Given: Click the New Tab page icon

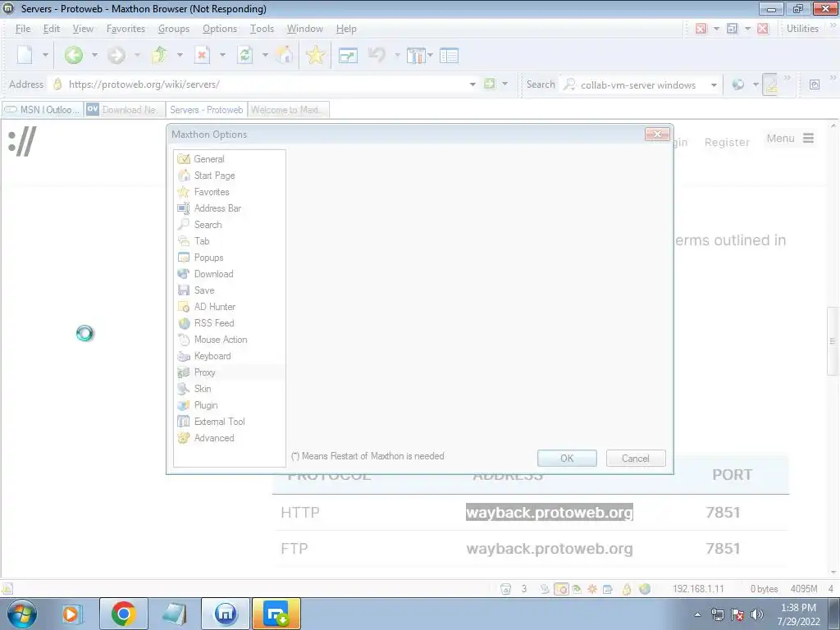Looking at the screenshot, I should (25, 55).
